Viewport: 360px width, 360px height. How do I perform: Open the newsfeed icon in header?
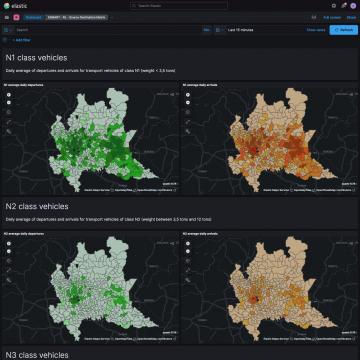tap(344, 6)
